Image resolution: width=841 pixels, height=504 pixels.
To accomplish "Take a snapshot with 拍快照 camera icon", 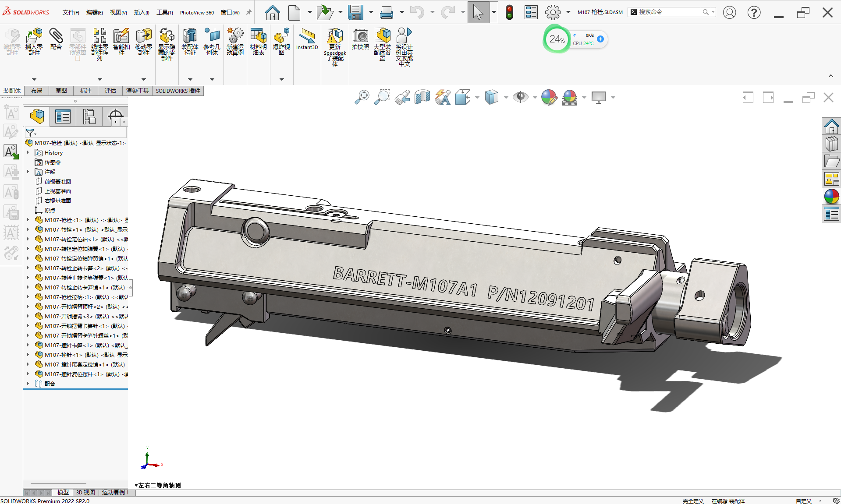I will click(x=360, y=39).
